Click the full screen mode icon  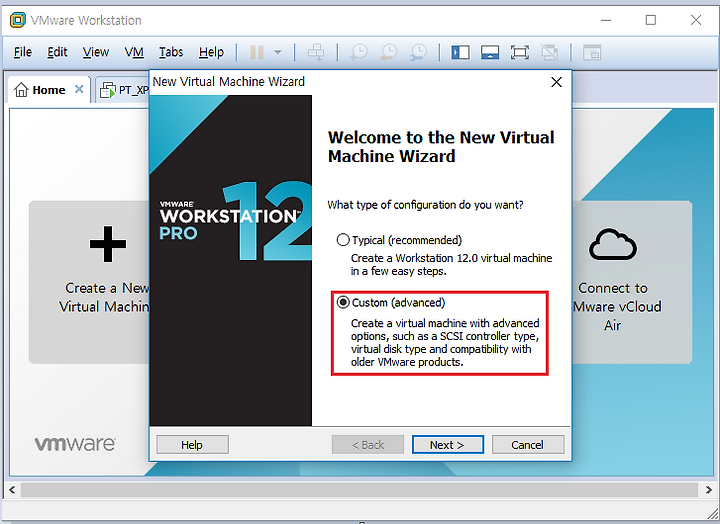click(x=519, y=52)
